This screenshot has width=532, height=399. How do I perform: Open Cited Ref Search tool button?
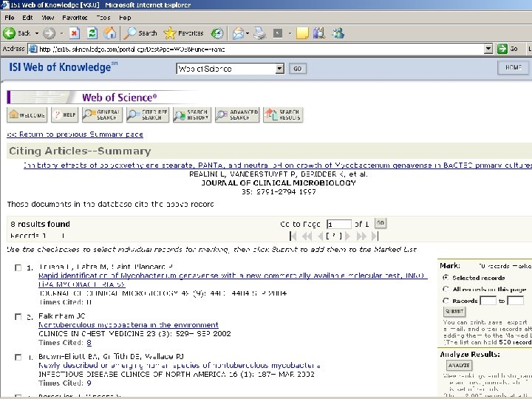pos(148,115)
